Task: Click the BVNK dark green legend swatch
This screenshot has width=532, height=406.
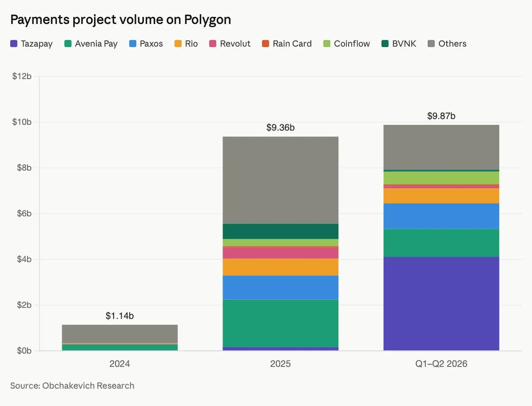Action: pos(385,44)
